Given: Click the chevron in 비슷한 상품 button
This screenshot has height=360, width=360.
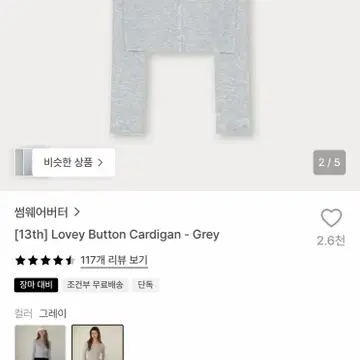Looking at the screenshot, I should [x=100, y=163].
